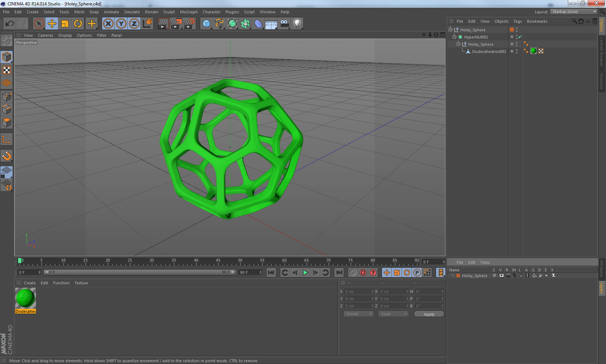606x364 pixels.
Task: Click green material tag on Dodecahedron001
Action: (x=533, y=51)
